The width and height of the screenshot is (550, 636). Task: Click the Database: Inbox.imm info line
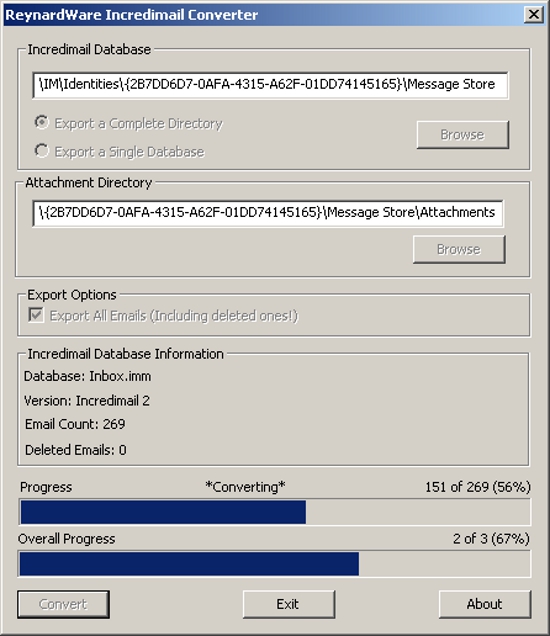point(87,376)
